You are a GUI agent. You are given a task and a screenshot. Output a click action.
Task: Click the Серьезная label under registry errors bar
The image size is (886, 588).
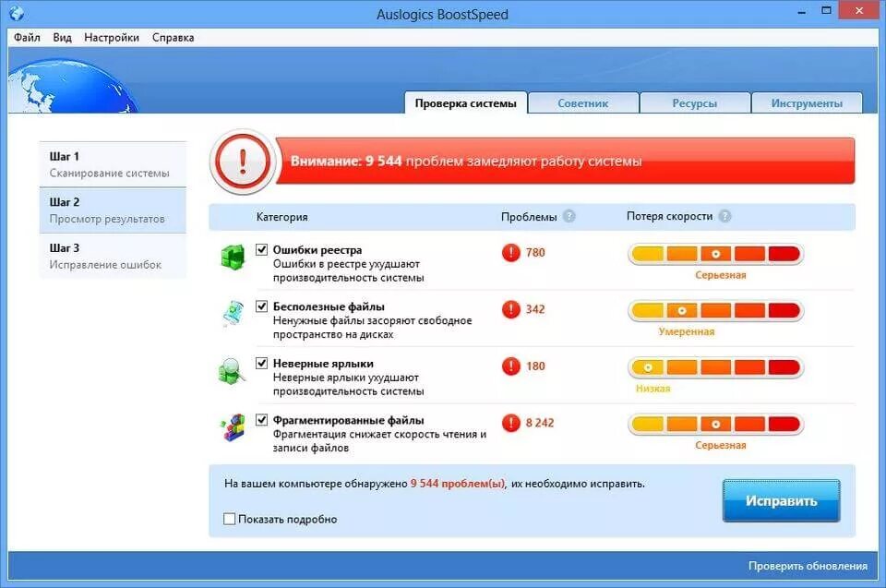point(721,275)
